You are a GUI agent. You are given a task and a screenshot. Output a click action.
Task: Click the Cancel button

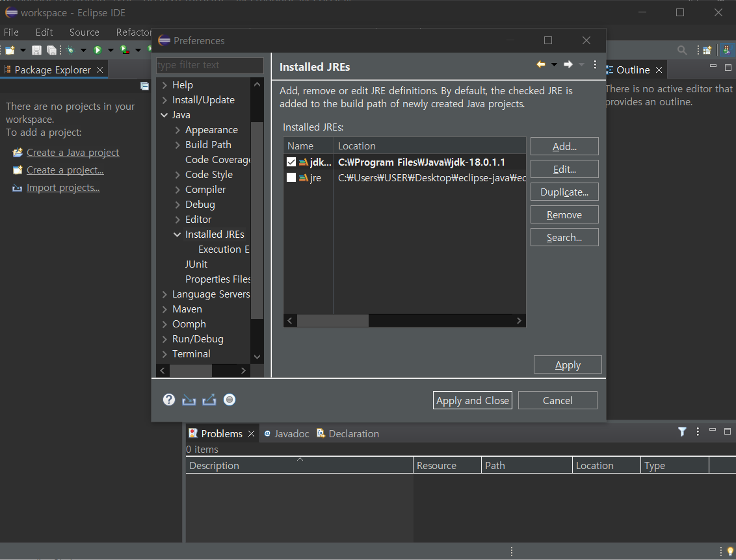[x=558, y=401]
